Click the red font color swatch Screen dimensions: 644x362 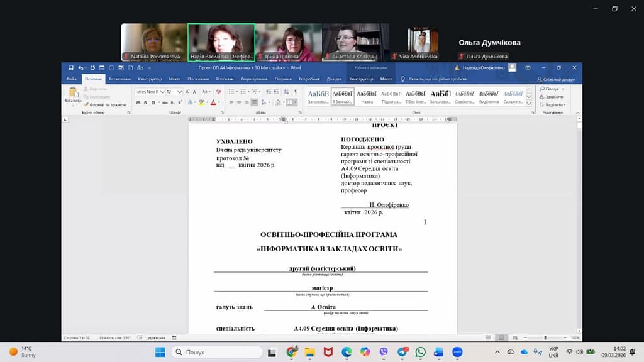click(x=213, y=102)
